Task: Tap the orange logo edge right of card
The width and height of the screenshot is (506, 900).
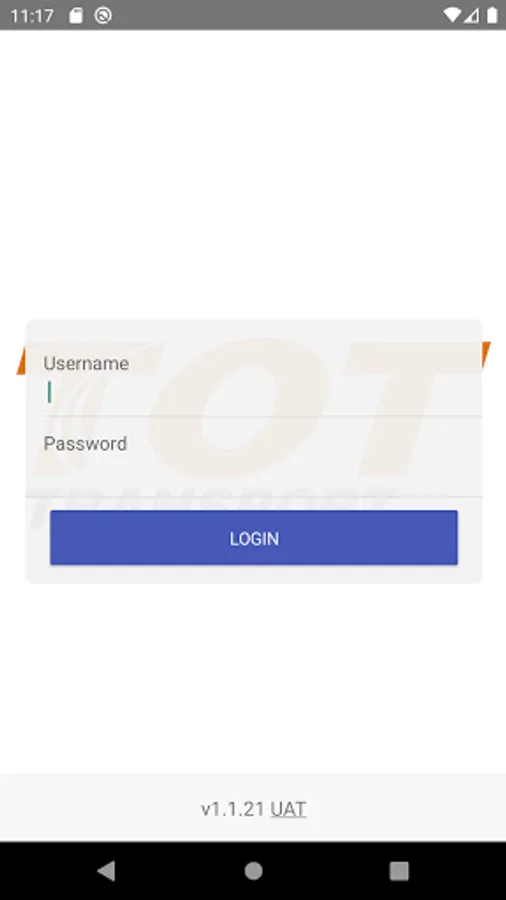Action: pos(486,354)
